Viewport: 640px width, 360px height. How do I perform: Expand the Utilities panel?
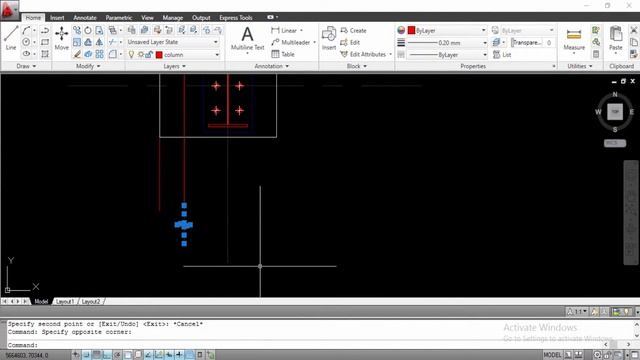click(580, 66)
